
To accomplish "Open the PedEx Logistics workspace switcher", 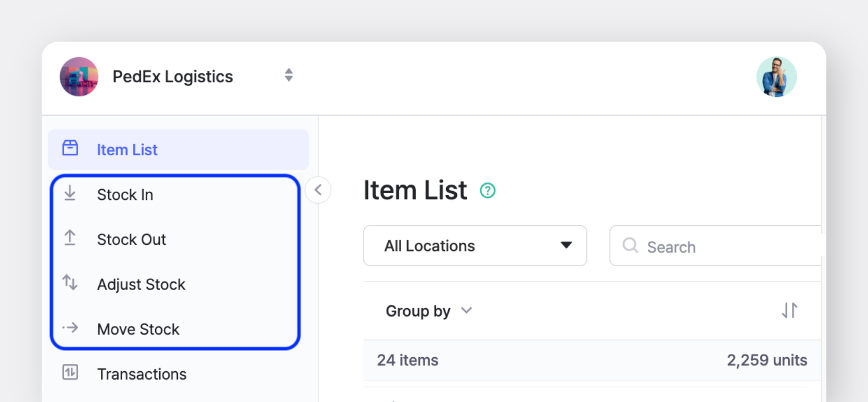I will (x=288, y=76).
